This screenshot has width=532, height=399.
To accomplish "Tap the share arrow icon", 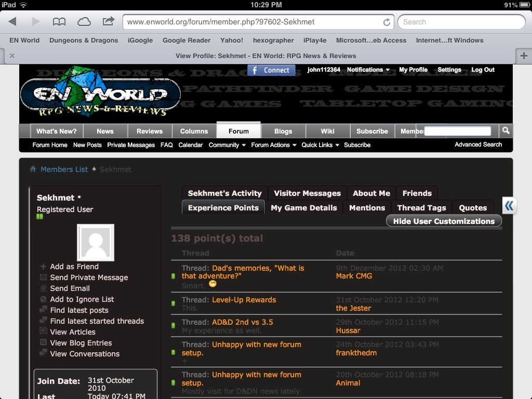I will [x=109, y=21].
